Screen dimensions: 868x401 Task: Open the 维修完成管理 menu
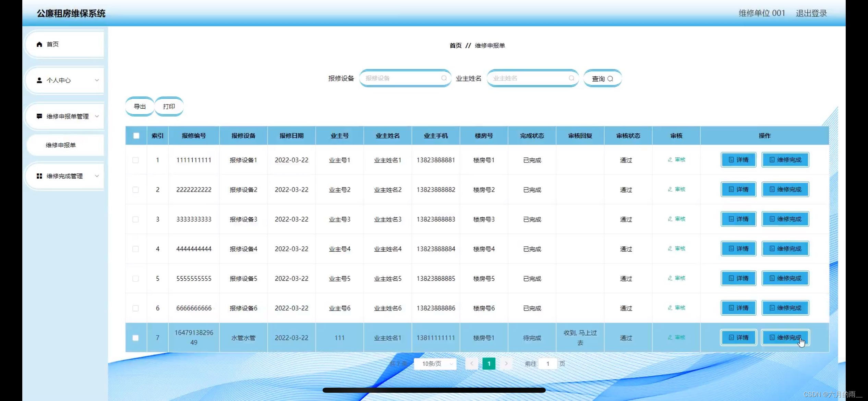pyautogui.click(x=64, y=176)
